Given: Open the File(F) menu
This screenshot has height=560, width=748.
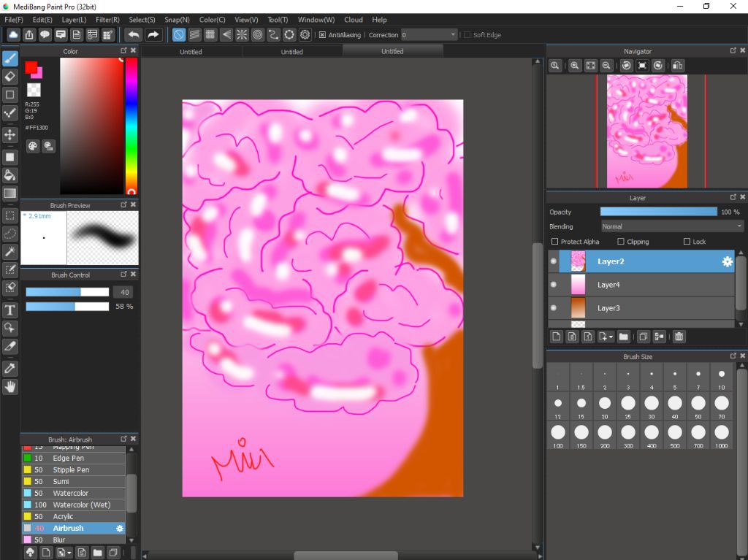Looking at the screenshot, I should point(14,20).
